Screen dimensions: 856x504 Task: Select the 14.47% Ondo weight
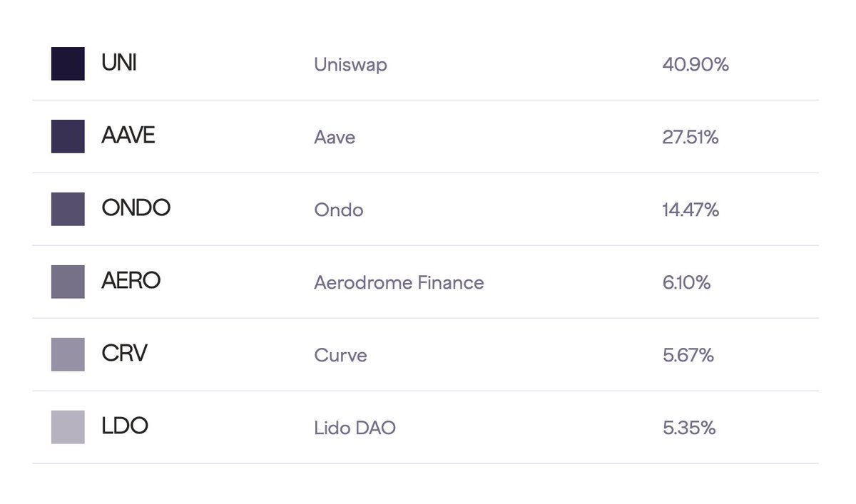(691, 210)
